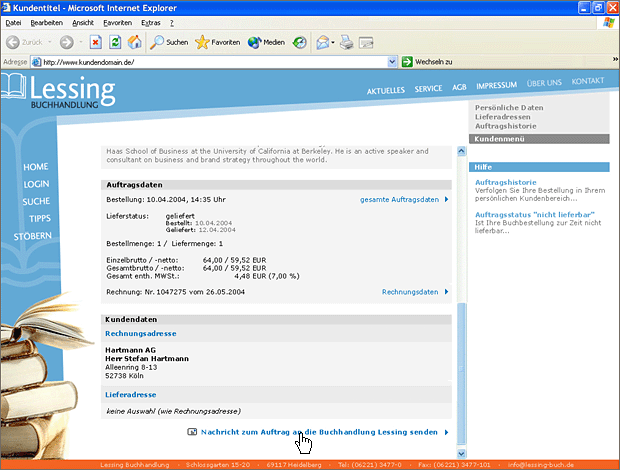Open Auftragshistorie in Kundenmenü
Image resolution: width=620 pixels, height=470 pixels.
506,126
